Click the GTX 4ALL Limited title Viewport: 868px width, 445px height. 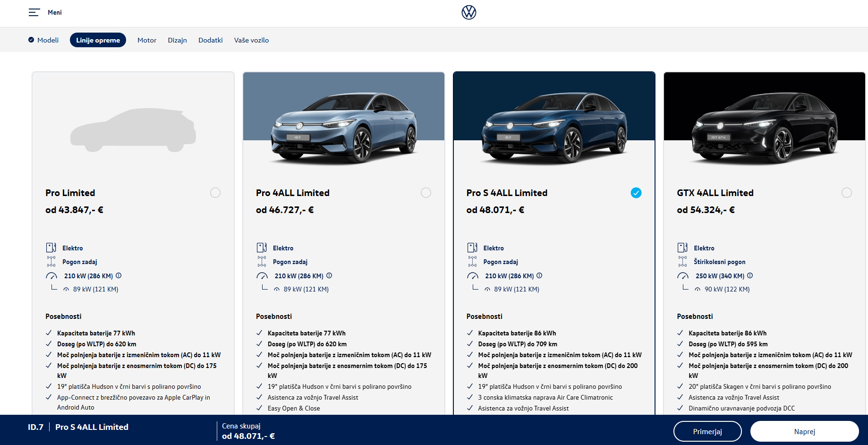715,193
